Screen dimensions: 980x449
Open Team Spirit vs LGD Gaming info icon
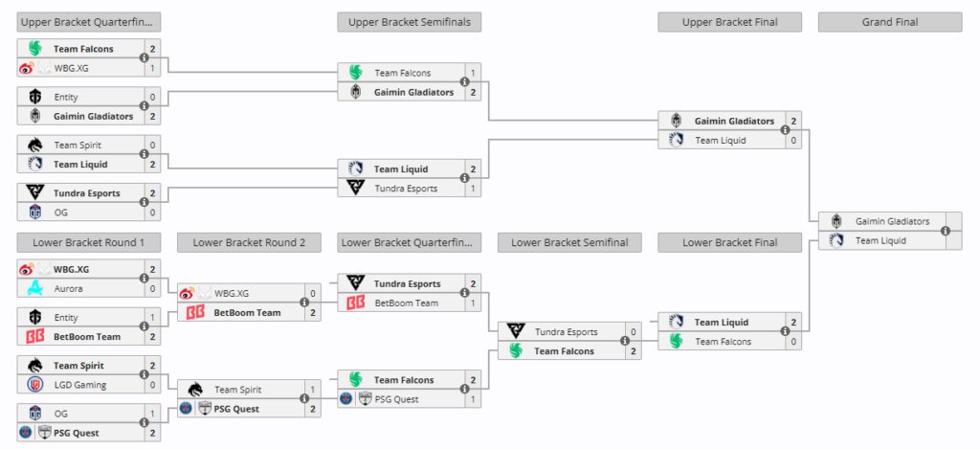tap(145, 375)
